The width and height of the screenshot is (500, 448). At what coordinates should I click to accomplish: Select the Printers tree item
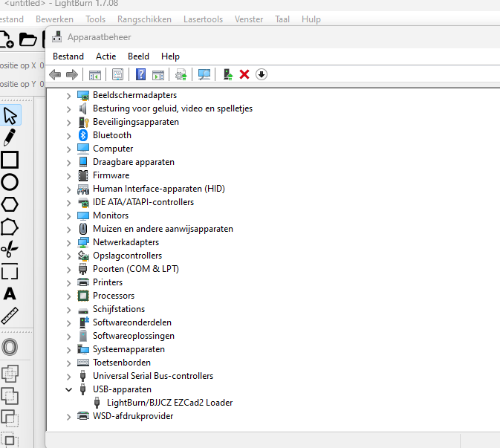click(108, 282)
